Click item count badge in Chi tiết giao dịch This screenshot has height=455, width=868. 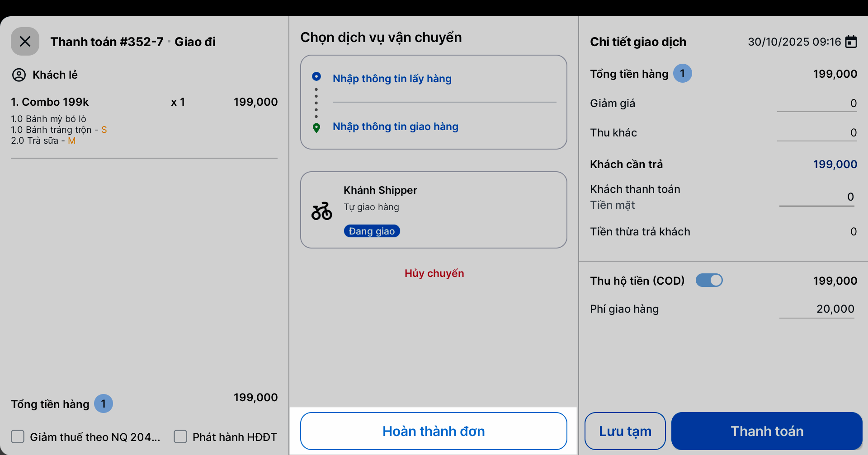(682, 74)
